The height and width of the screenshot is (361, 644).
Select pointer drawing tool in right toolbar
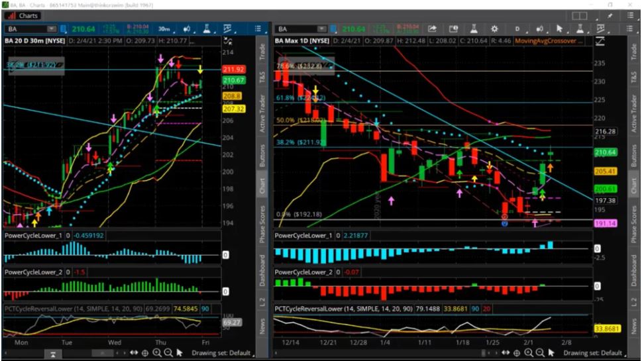coord(559,28)
